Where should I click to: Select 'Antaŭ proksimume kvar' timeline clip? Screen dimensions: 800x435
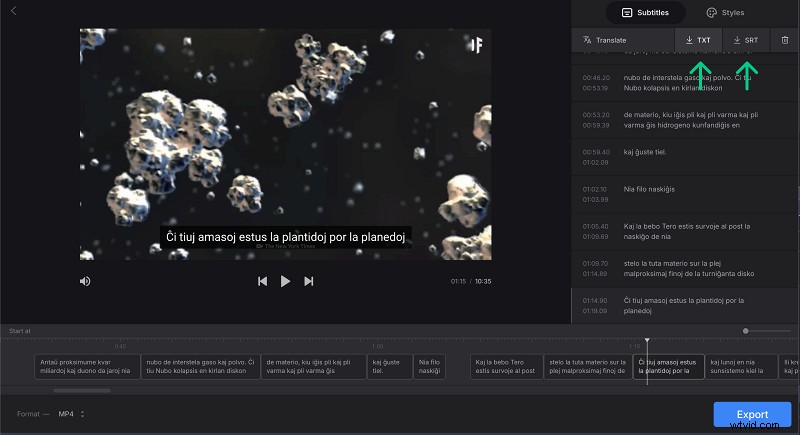87,366
